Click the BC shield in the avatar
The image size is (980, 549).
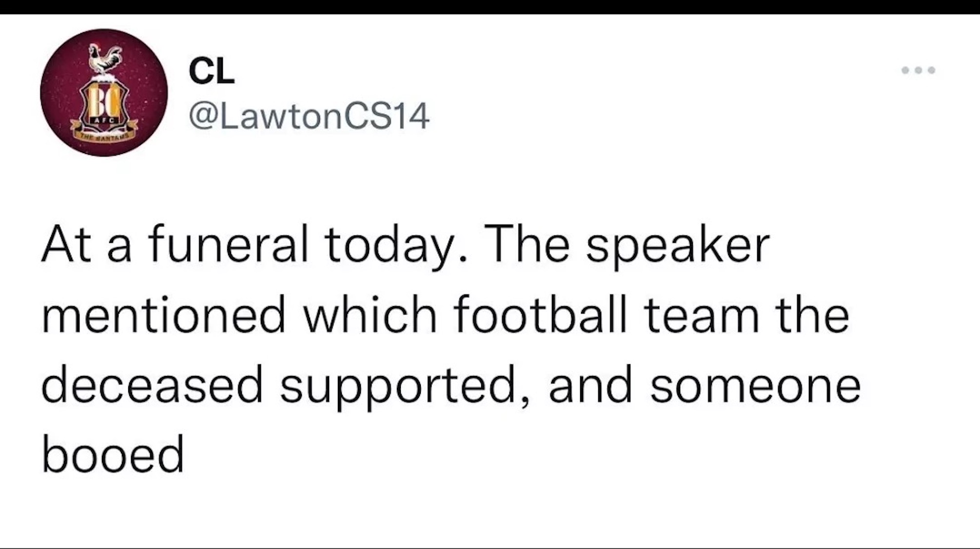click(103, 104)
